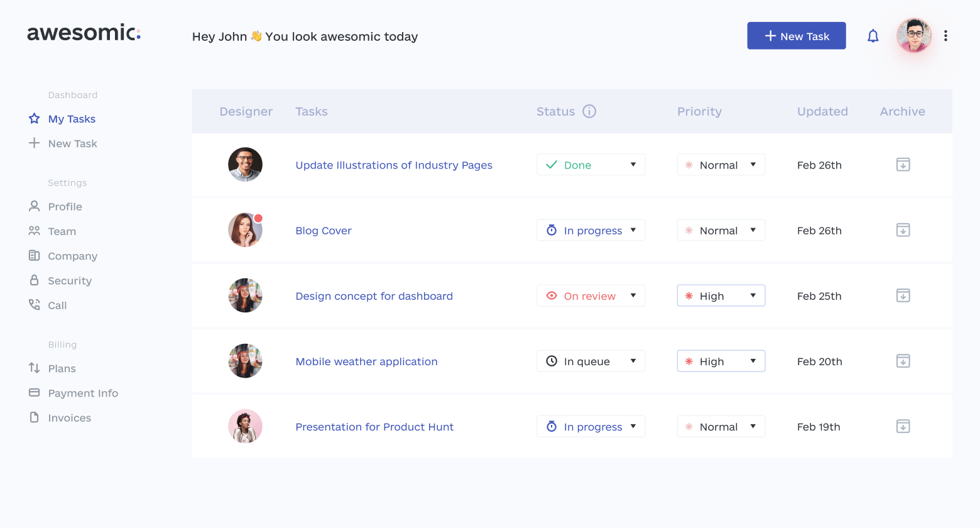Click John's profile avatar in header
This screenshot has height=528, width=980.
[914, 35]
